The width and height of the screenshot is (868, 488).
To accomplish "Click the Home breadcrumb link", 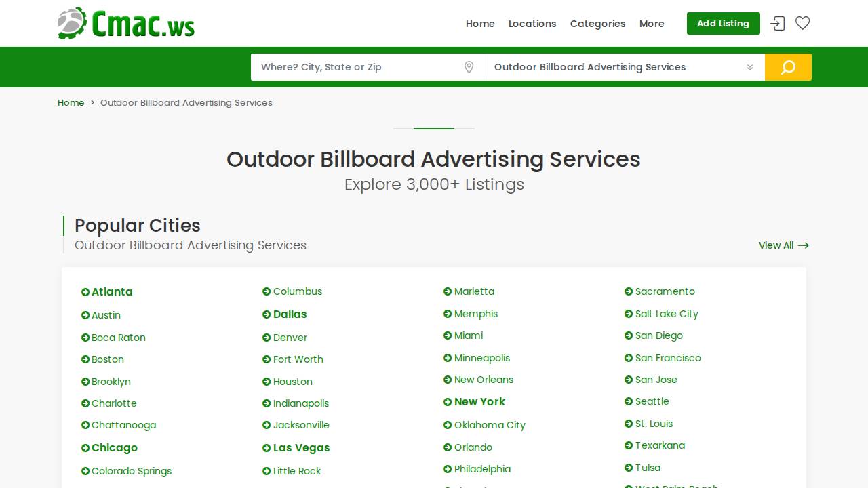I will click(71, 102).
